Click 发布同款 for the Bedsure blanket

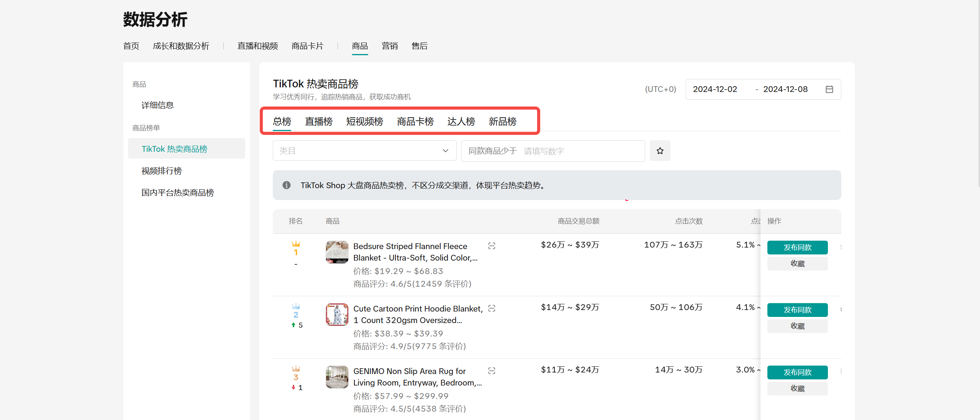pos(797,248)
